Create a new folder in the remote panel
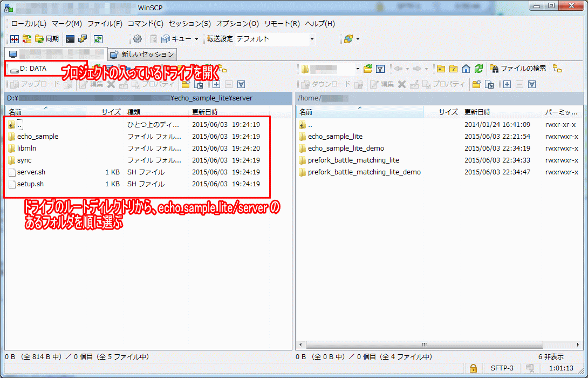The height and width of the screenshot is (378, 588). click(477, 84)
